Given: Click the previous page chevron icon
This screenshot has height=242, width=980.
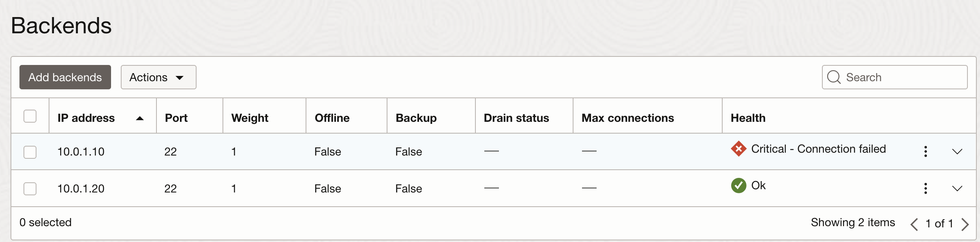Looking at the screenshot, I should click(915, 223).
